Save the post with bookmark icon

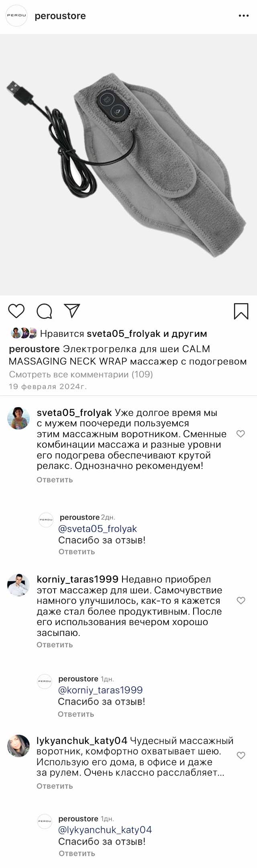coord(241,311)
